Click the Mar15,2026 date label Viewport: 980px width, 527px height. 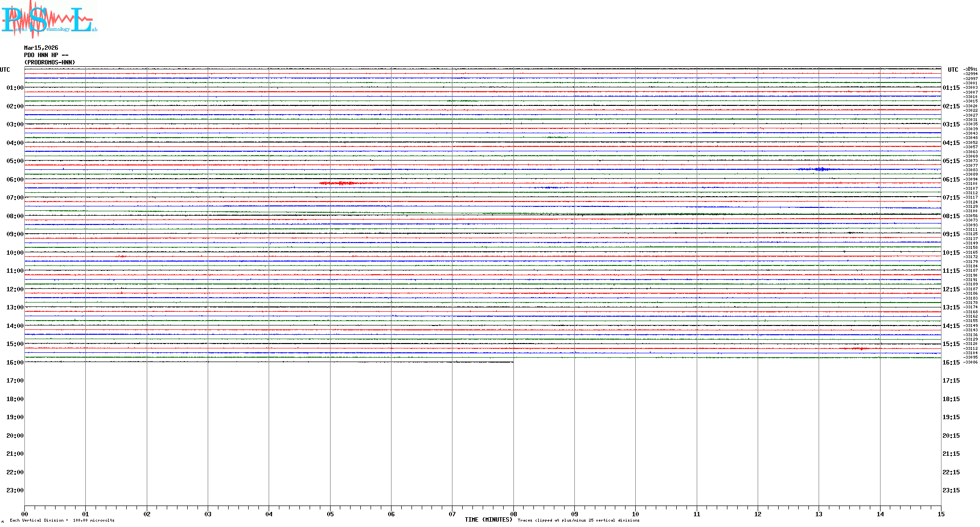(x=41, y=48)
